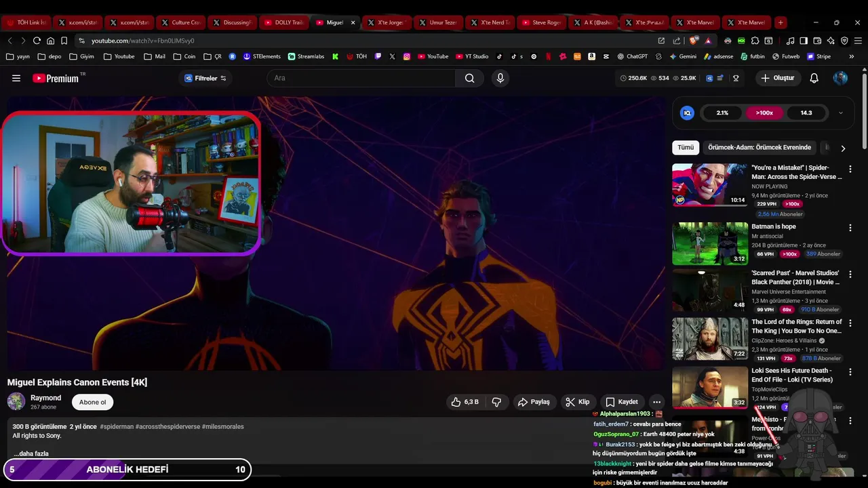Click the Brave Shields lion icon
The height and width of the screenshot is (488, 868).
click(694, 41)
